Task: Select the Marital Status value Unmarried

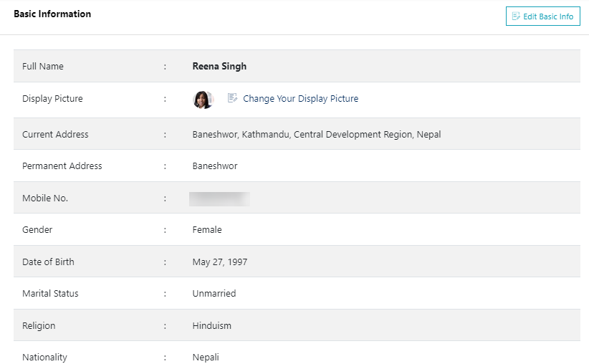Action: 214,294
